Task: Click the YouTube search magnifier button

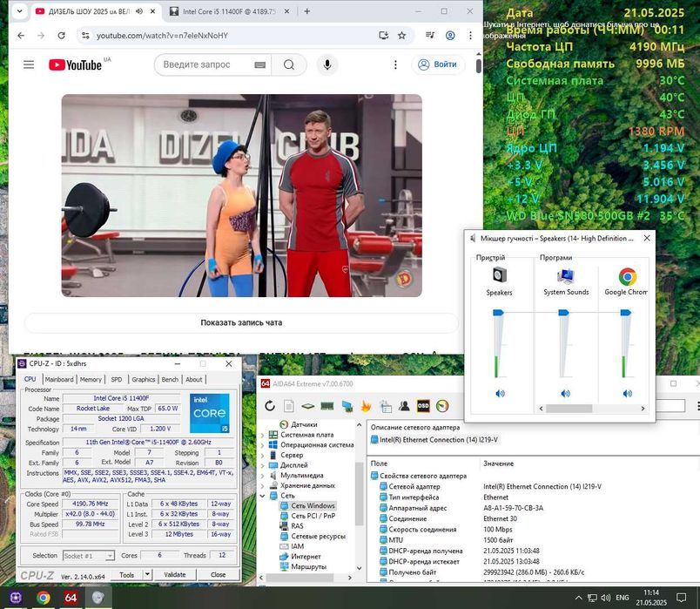Action: point(289,64)
